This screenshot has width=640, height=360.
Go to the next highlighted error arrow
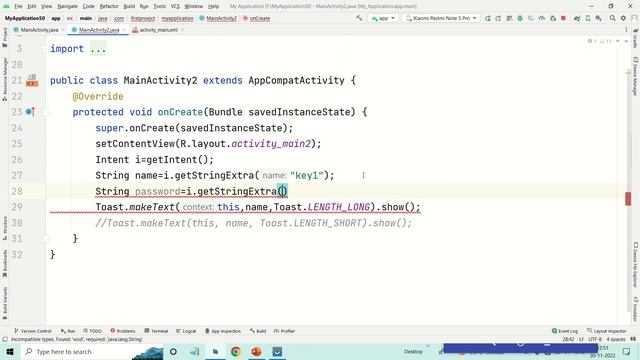click(x=626, y=41)
